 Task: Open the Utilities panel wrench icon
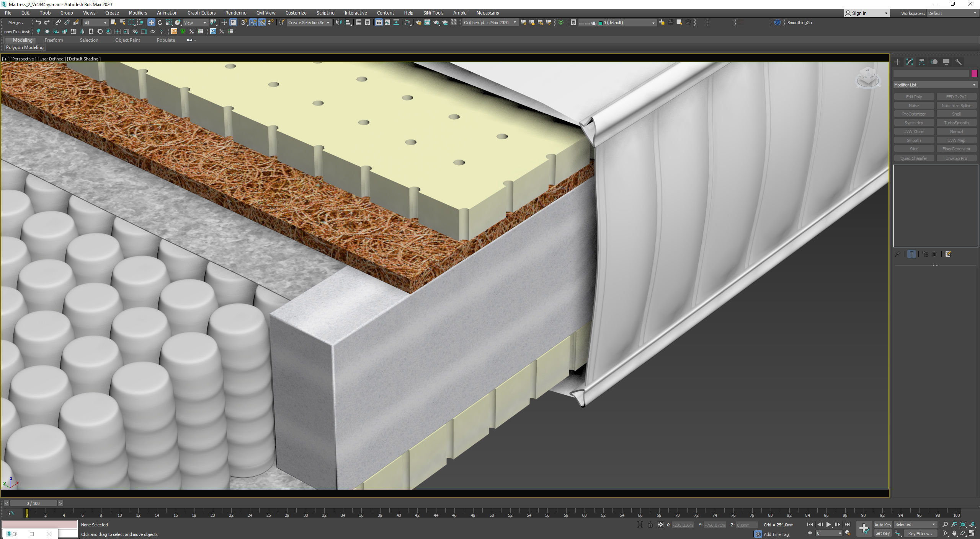[959, 62]
